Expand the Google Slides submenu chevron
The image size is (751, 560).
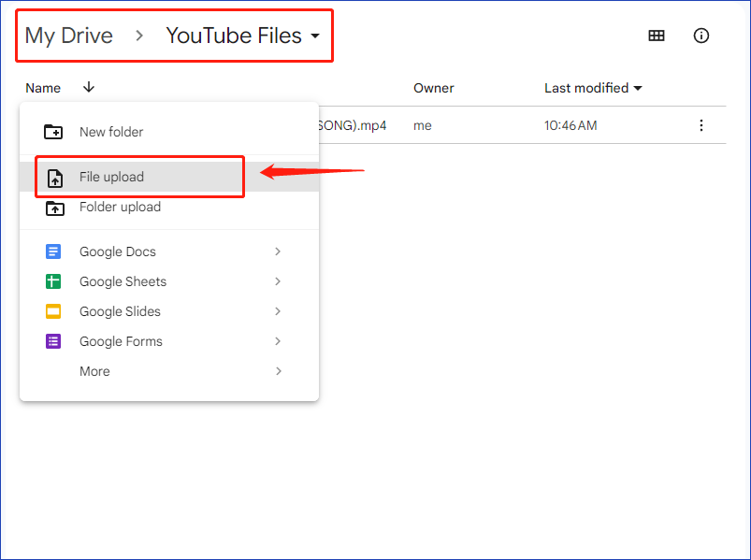(x=278, y=311)
